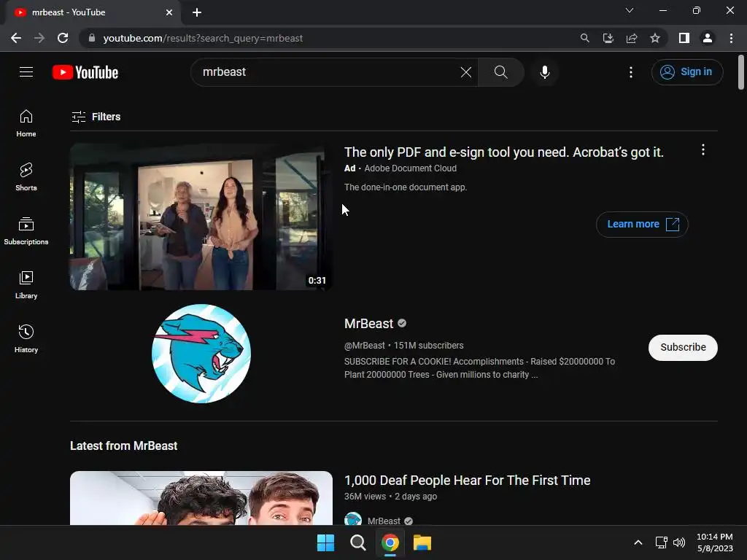Open the MrBeast channel name link

tap(368, 324)
